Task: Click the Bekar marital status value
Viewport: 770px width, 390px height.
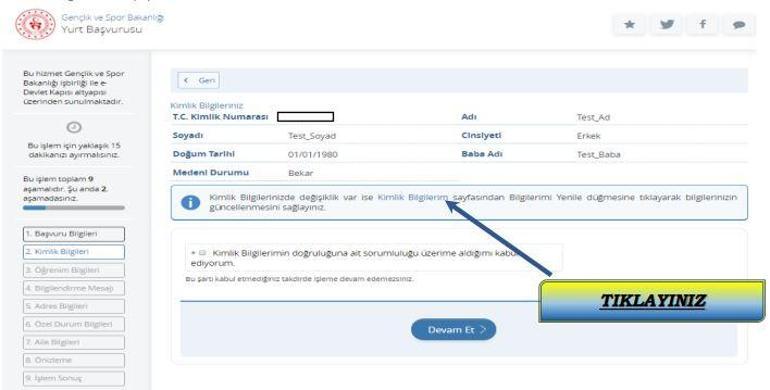Action: point(300,173)
